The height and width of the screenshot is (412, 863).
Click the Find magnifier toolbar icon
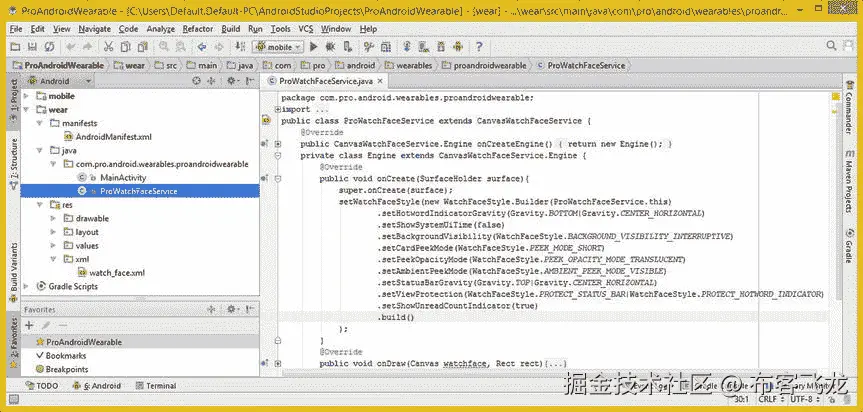click(163, 47)
